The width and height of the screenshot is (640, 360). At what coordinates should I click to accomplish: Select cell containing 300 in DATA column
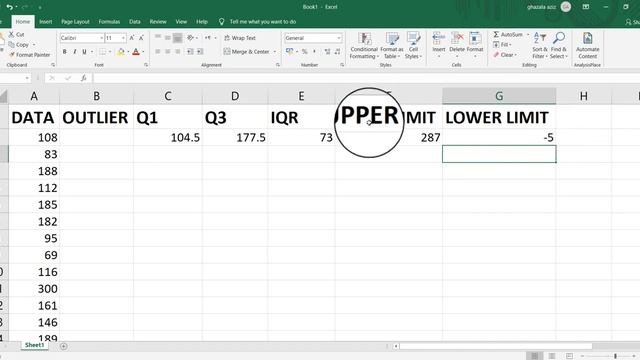[x=34, y=289]
